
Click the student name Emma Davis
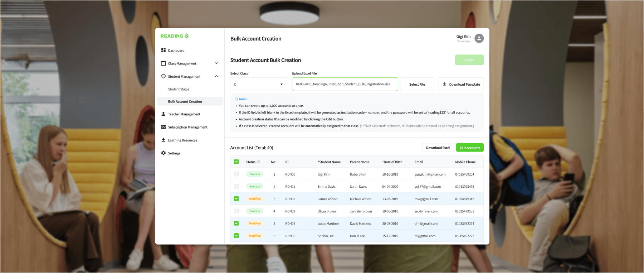[x=327, y=187]
